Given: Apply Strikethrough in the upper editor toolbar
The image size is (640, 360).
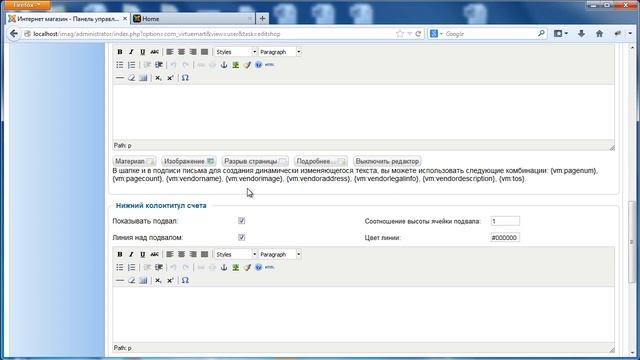Looking at the screenshot, I should (x=154, y=52).
